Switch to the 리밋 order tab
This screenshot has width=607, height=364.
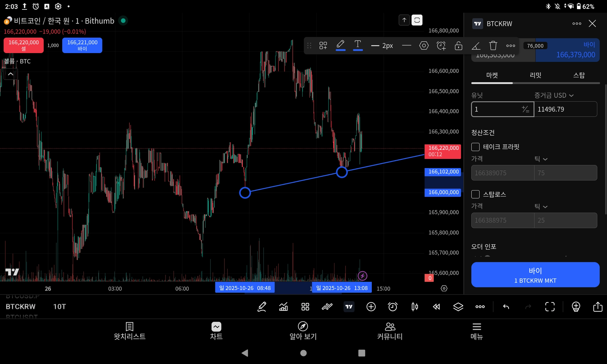click(536, 75)
